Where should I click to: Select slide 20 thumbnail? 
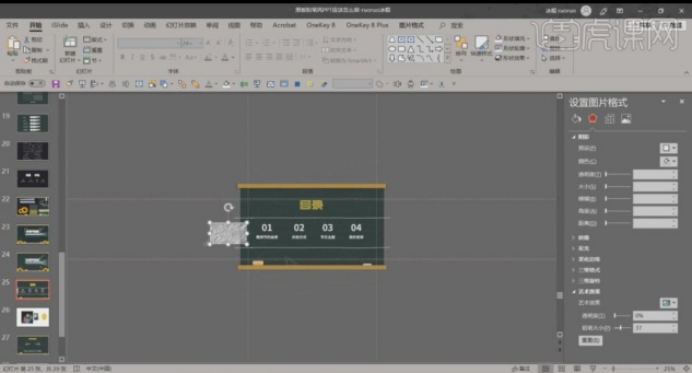coord(33,151)
